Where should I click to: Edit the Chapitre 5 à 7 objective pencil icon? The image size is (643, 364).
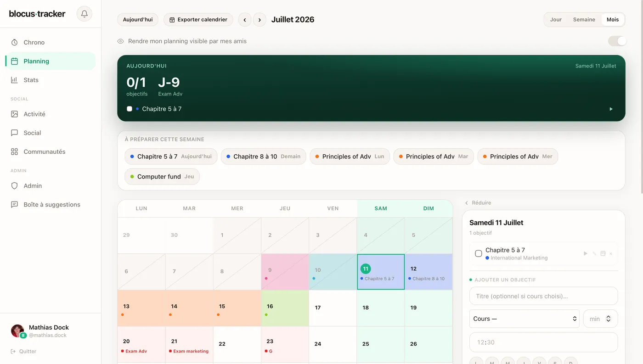[x=594, y=253]
